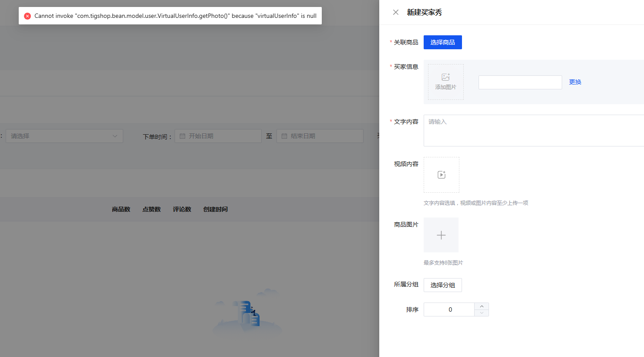Click the 选择商品 button
Viewport: 644px width, 357px height.
point(442,42)
